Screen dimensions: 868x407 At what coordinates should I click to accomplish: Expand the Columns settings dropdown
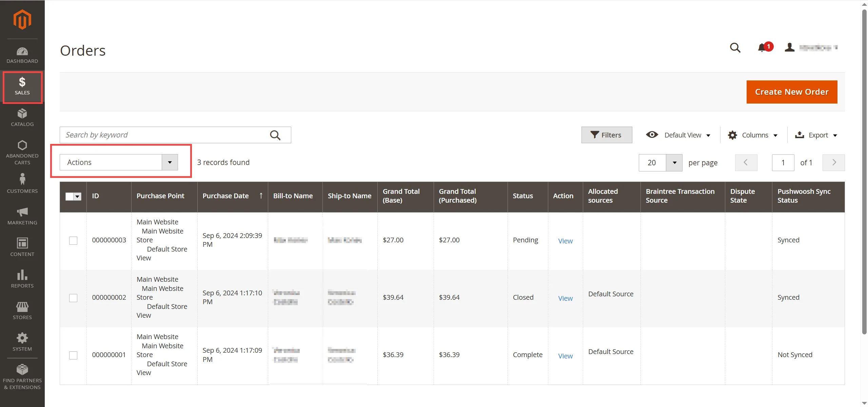coord(752,135)
